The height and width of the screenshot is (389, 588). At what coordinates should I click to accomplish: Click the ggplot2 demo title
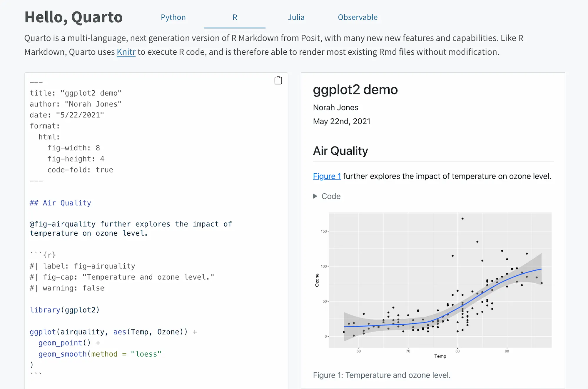tap(355, 90)
